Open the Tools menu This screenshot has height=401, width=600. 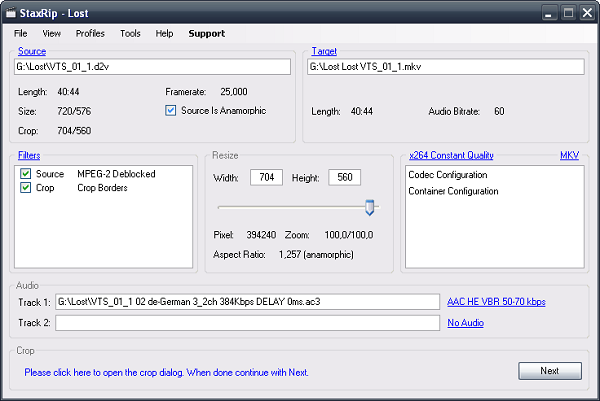(130, 33)
